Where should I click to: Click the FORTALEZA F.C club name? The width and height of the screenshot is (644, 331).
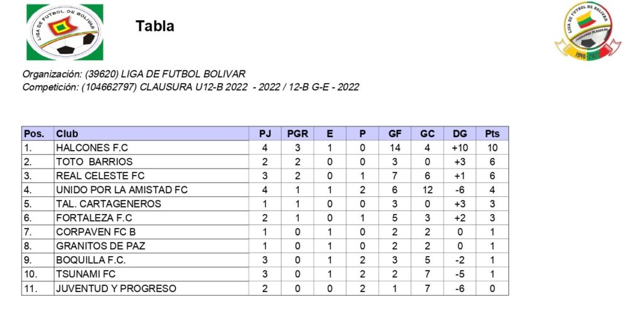(94, 218)
